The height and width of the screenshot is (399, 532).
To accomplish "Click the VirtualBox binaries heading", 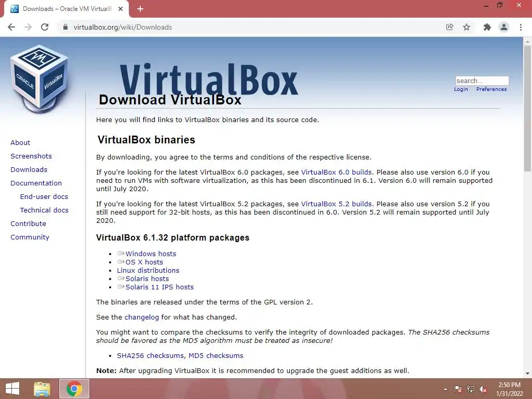I will (146, 140).
